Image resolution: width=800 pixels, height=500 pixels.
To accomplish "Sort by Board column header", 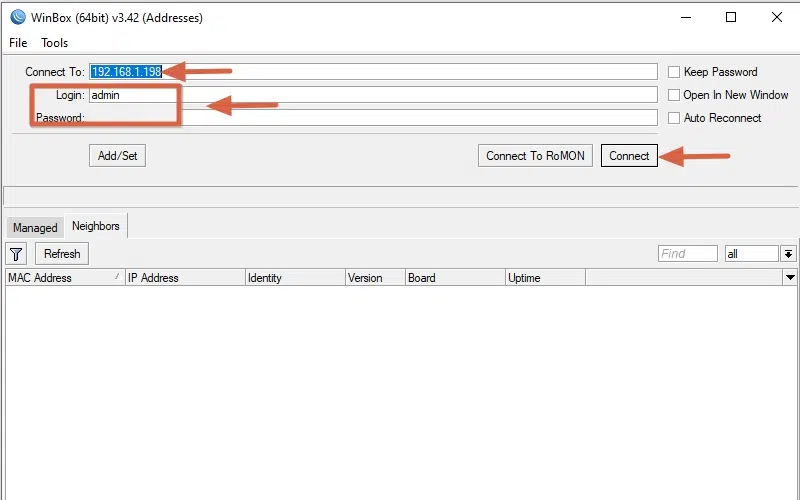I will tap(455, 278).
